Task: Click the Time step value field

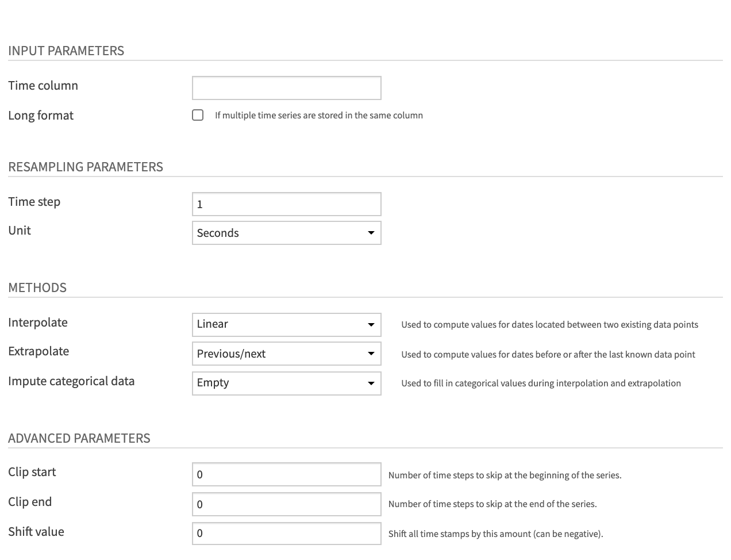Action: pos(286,204)
